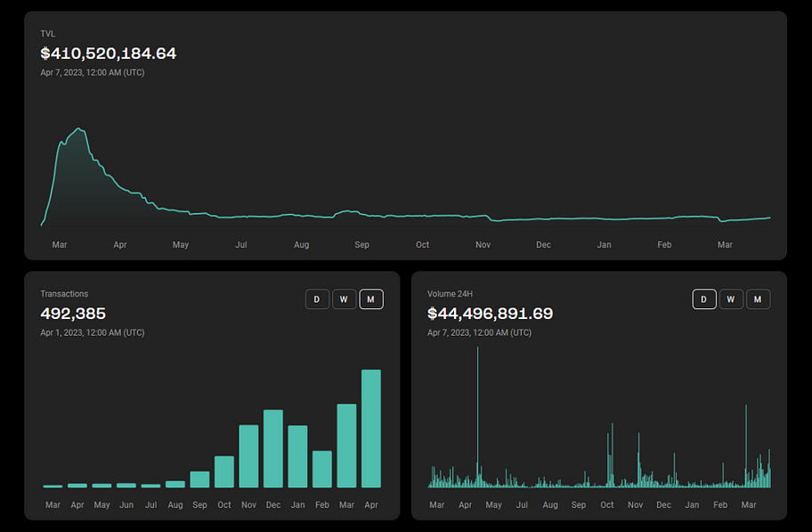Click the Jan label on the TVL axis
This screenshot has height=532, width=812.
coord(605,245)
